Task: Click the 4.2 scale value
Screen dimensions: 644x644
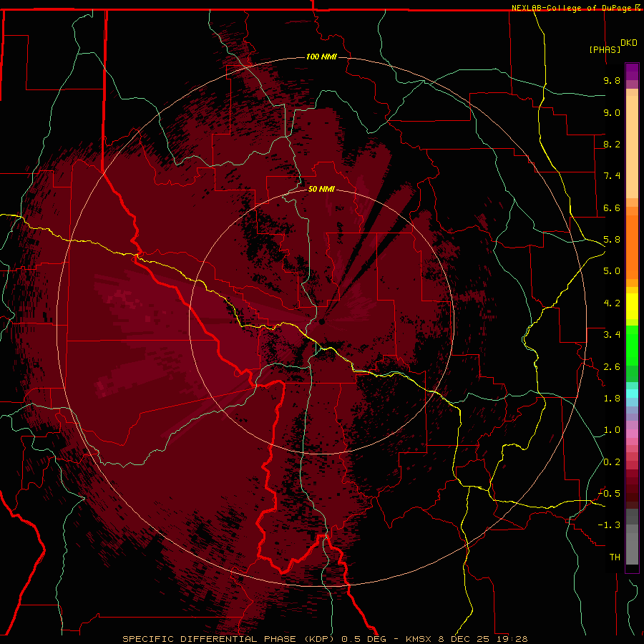Action: click(x=612, y=303)
